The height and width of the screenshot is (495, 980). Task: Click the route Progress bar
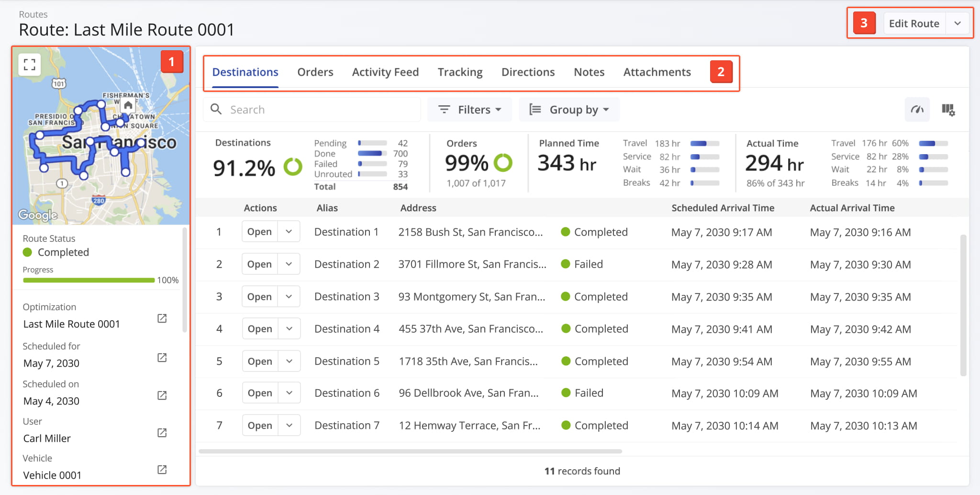click(89, 280)
